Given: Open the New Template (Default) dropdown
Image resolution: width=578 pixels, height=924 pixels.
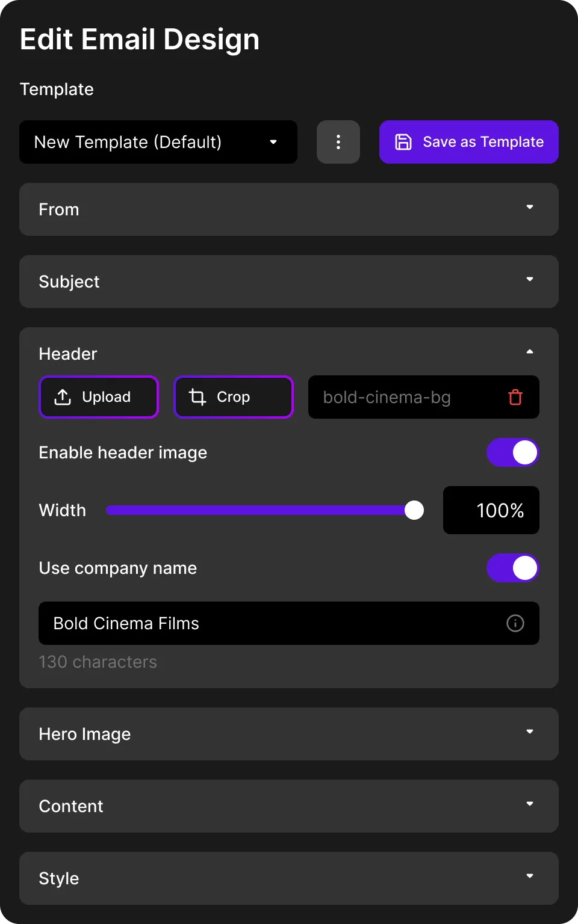Looking at the screenshot, I should tap(158, 142).
